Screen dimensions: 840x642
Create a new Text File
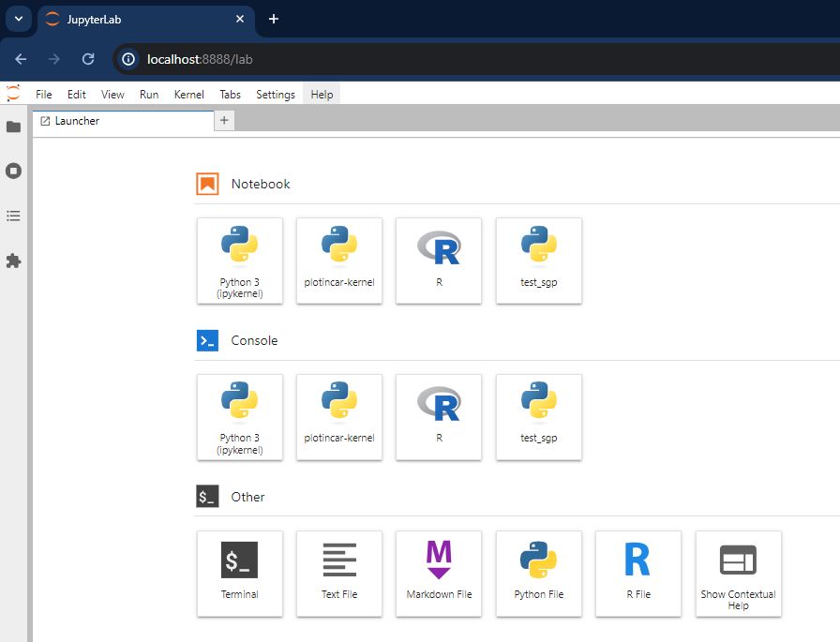339,574
